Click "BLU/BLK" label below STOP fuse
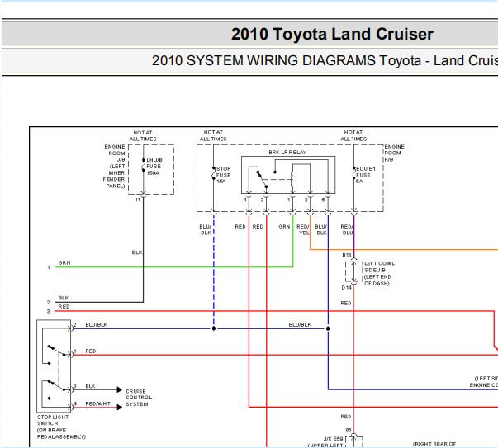498x448 pixels. (x=206, y=229)
